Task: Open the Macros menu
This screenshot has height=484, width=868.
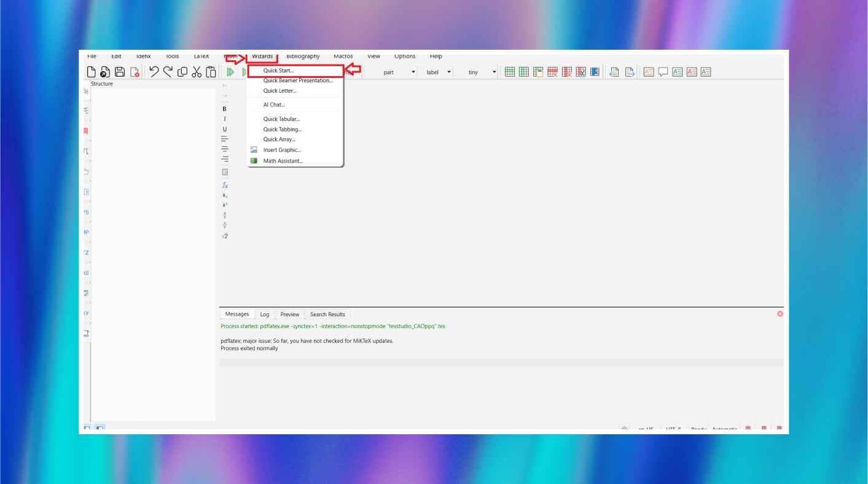Action: pos(343,56)
